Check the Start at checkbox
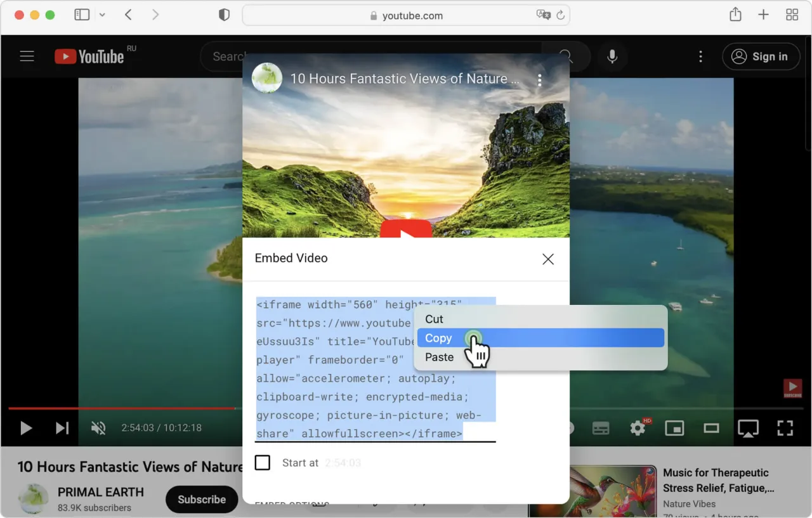The height and width of the screenshot is (518, 812). pos(262,462)
